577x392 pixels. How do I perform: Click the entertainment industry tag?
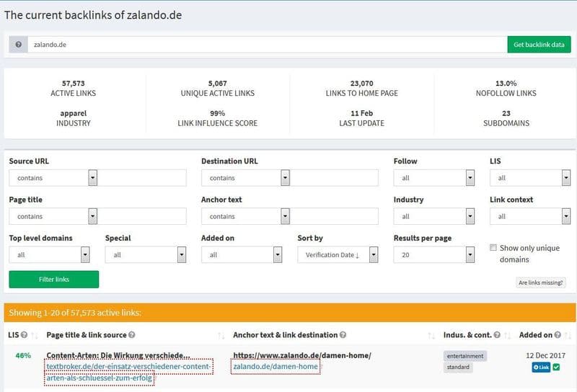(x=465, y=356)
